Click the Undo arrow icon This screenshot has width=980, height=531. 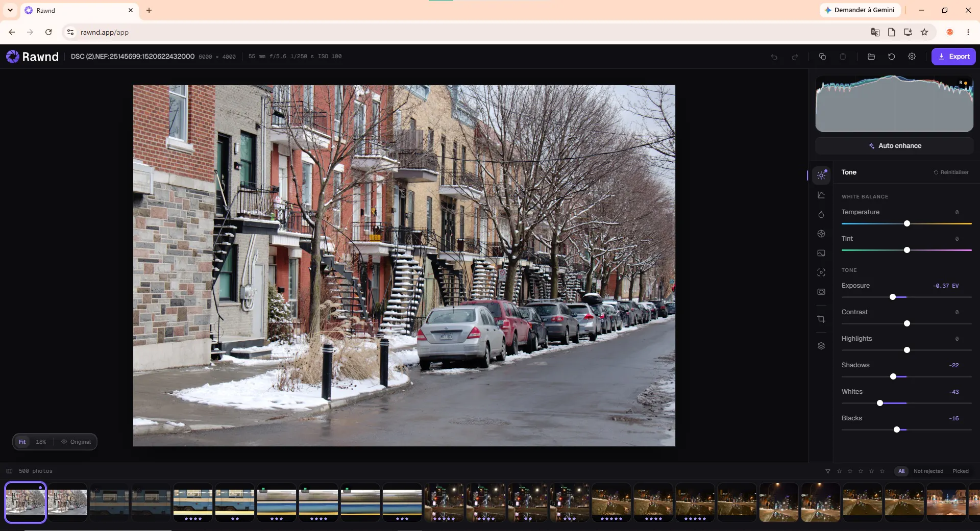[774, 57]
